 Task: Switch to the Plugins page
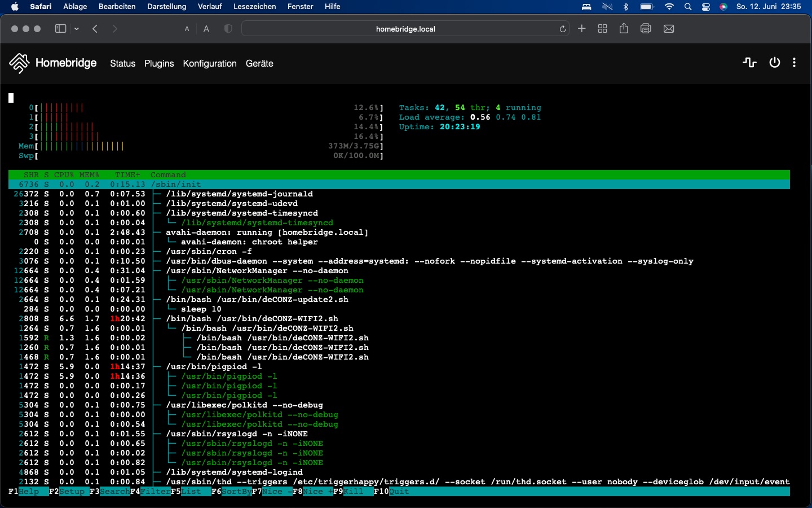pyautogui.click(x=159, y=64)
